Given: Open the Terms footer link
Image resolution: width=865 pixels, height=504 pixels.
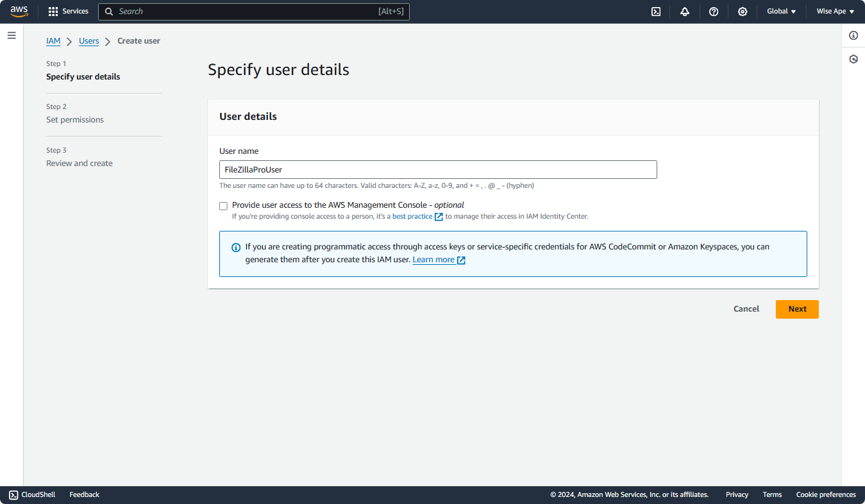Looking at the screenshot, I should 772,494.
